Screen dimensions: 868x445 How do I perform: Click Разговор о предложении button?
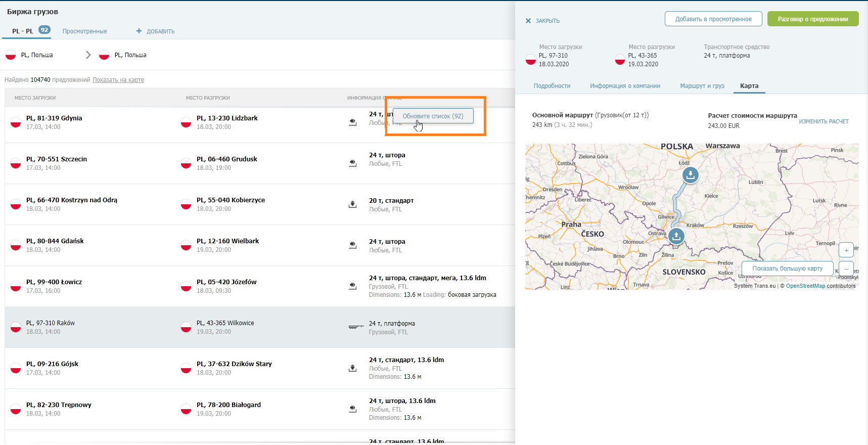point(813,19)
